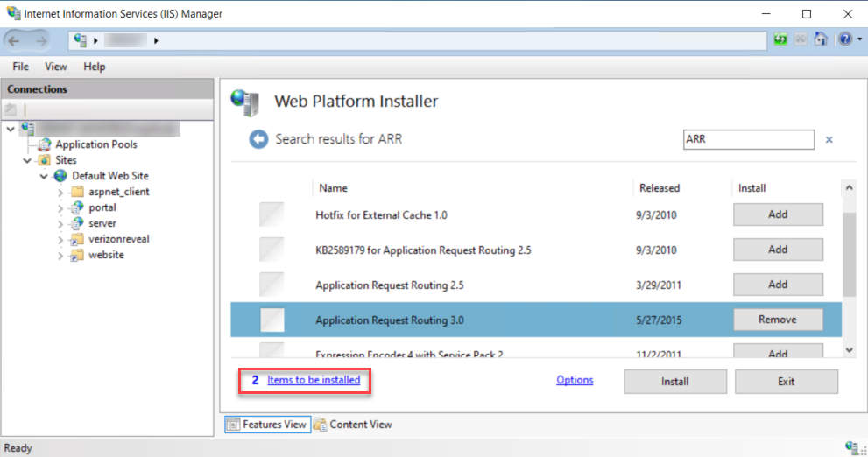Click the Install button
868x457 pixels.
(x=674, y=382)
